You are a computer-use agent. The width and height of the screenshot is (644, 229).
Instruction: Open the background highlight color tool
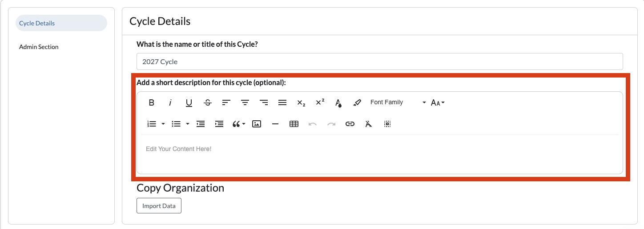click(x=357, y=102)
